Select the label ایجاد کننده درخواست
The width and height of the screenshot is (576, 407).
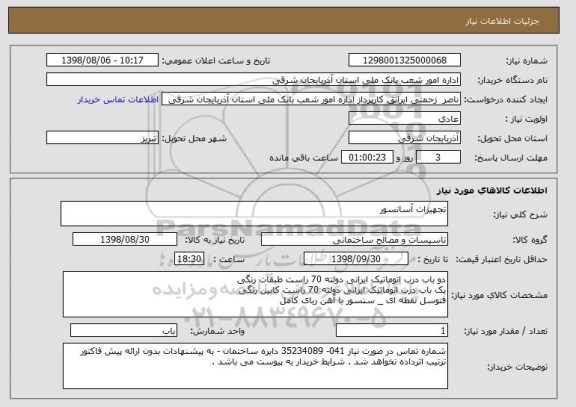[505, 100]
